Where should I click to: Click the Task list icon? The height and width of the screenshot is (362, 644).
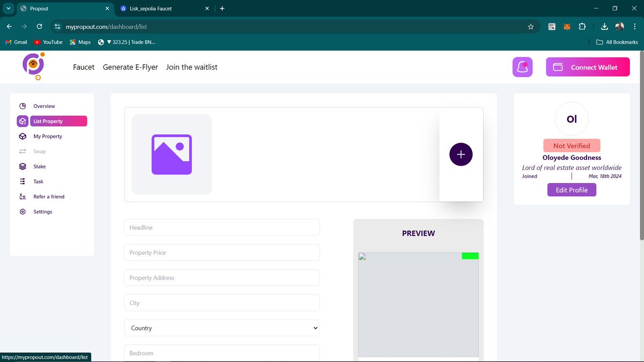click(x=23, y=181)
